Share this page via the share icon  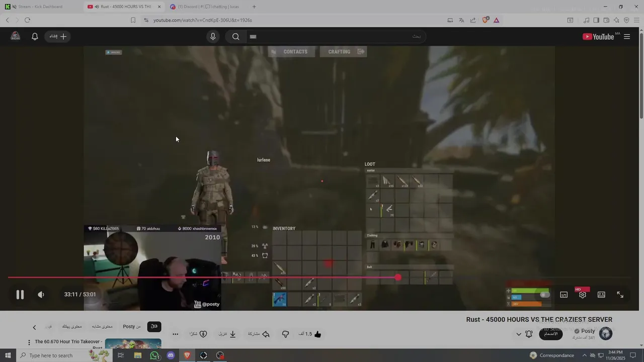pos(473,20)
